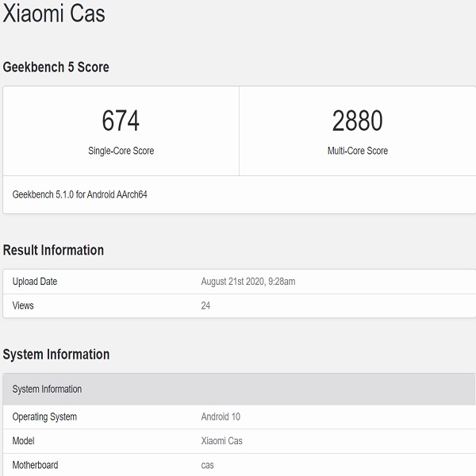Viewport: 476px width, 476px height.
Task: Click the Result Information heading
Action: coord(53,250)
